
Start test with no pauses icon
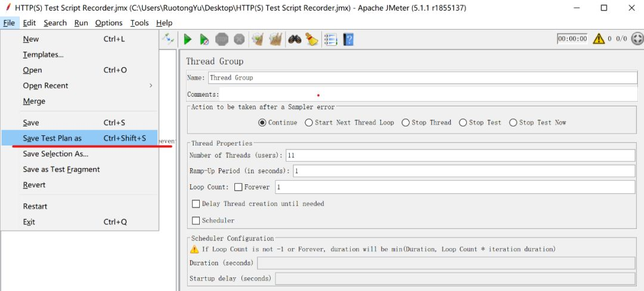tap(204, 39)
